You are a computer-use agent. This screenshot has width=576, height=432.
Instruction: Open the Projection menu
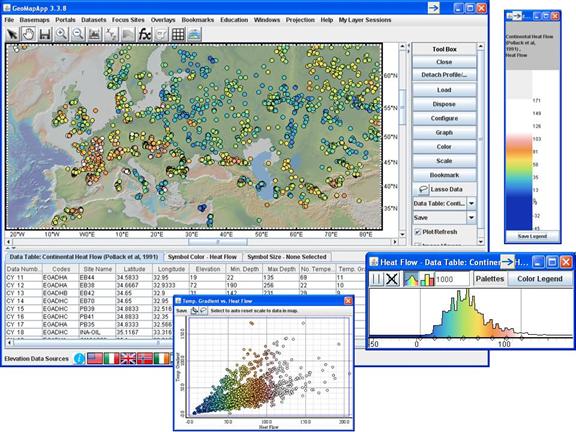[300, 20]
